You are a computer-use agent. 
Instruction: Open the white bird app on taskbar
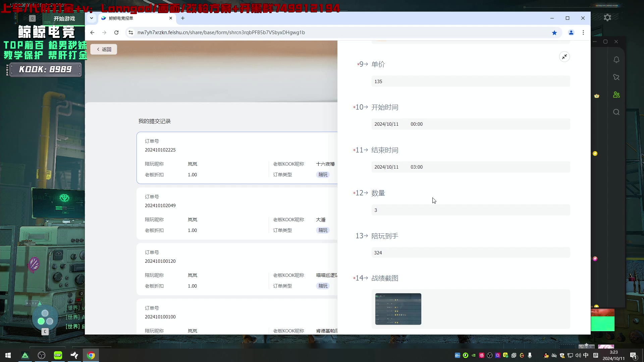tap(74, 355)
